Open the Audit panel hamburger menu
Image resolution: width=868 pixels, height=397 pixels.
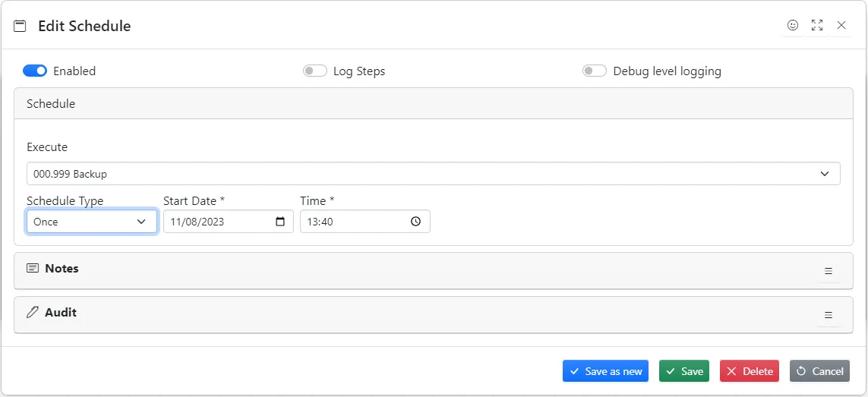tap(829, 315)
